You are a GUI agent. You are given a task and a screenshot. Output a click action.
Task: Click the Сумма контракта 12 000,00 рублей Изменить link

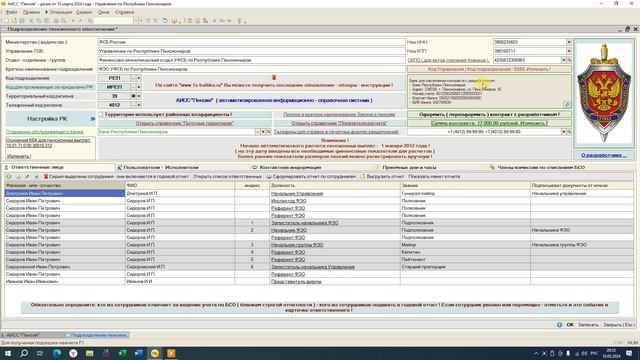489,123
